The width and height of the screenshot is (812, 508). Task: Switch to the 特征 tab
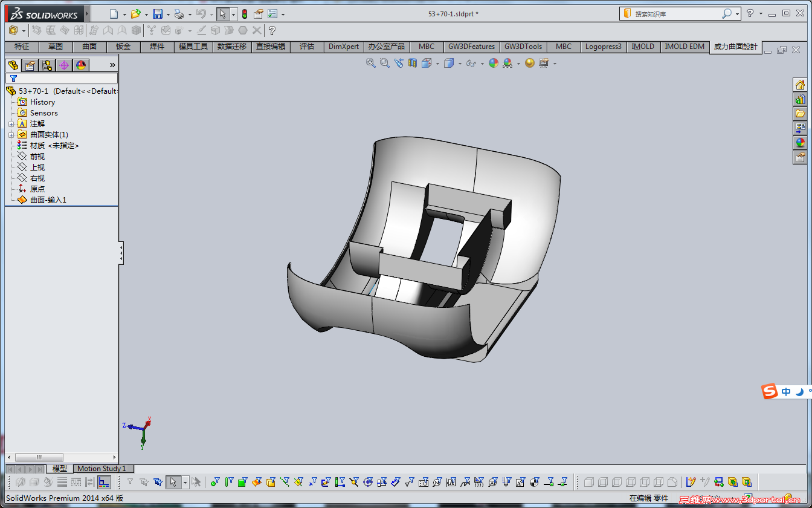pos(22,47)
